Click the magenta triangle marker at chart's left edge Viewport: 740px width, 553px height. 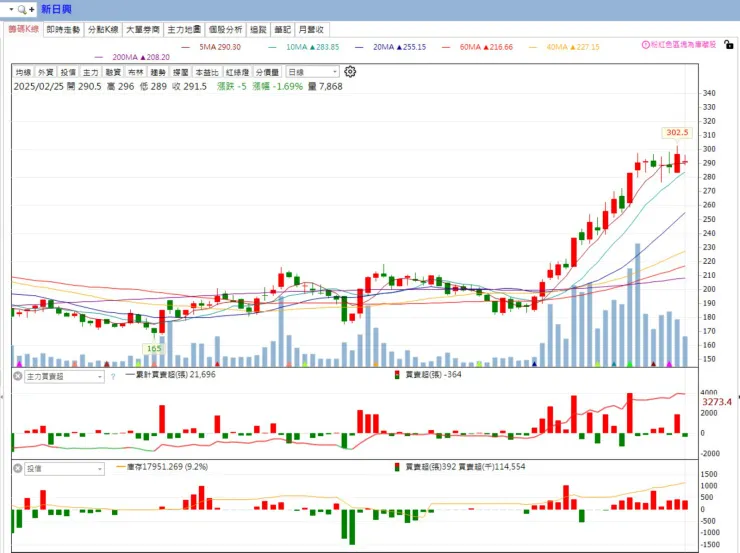tap(19, 364)
